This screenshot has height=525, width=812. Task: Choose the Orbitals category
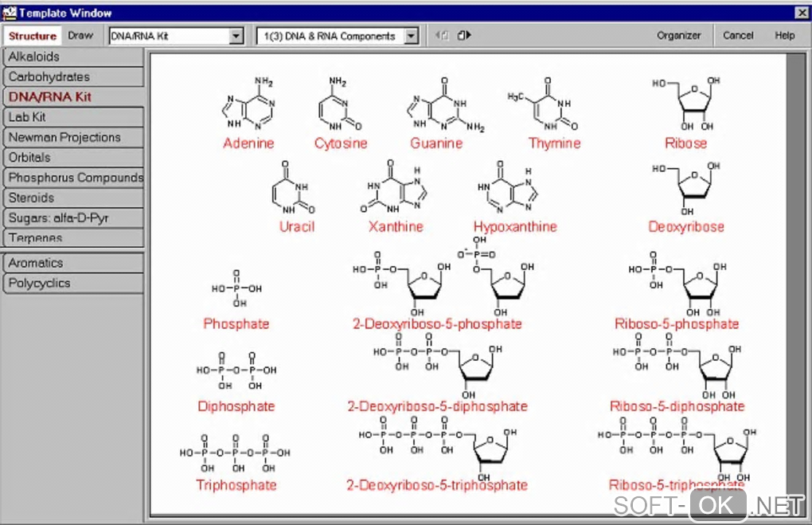click(x=73, y=158)
